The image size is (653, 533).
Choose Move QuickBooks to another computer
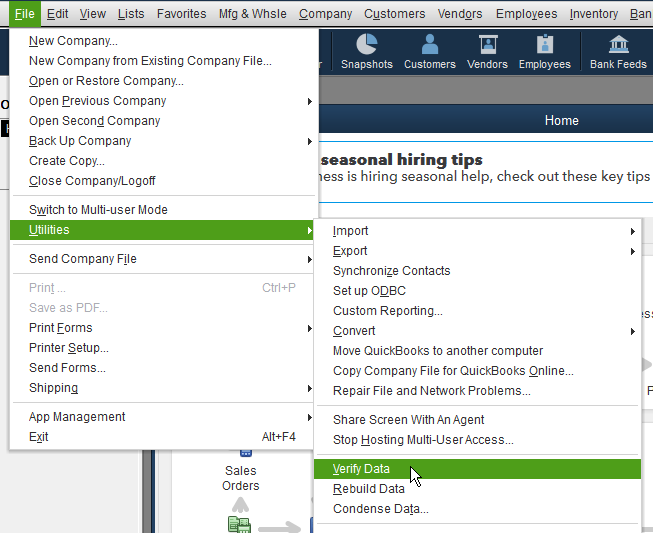pyautogui.click(x=477, y=351)
